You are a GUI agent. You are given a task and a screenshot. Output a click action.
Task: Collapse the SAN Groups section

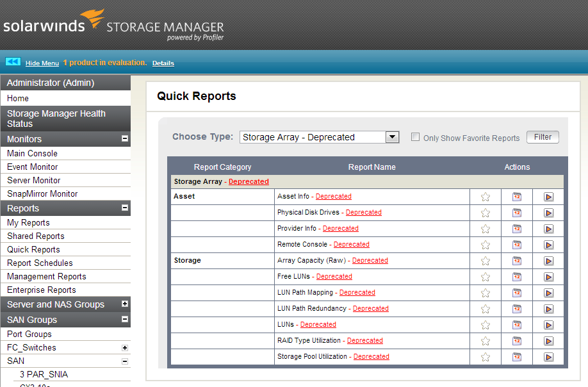click(125, 319)
